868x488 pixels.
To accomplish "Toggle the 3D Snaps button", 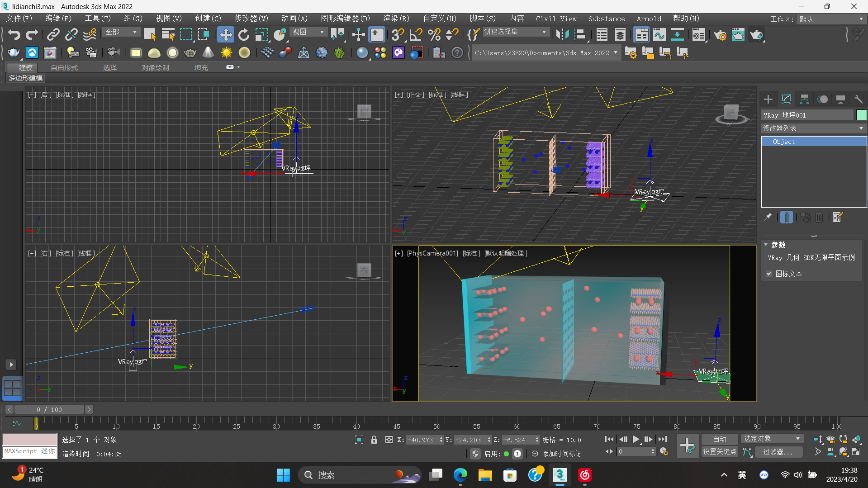I will tap(398, 35).
